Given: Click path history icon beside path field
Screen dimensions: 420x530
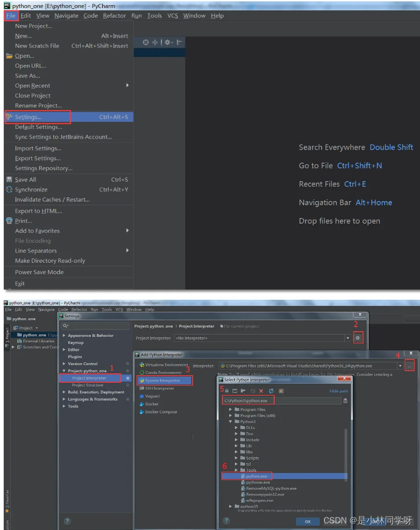Looking at the screenshot, I should (345, 401).
